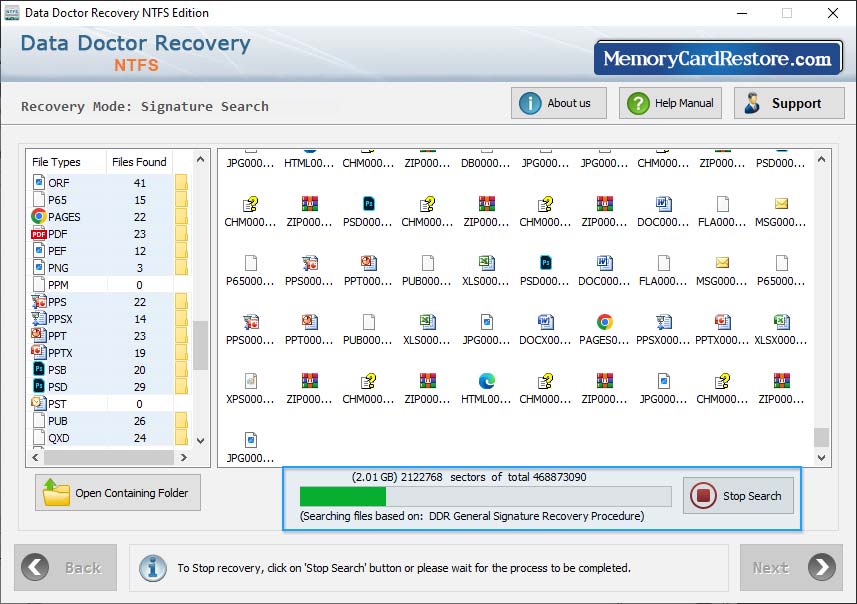Click the file type list vertical scroll thumb
857x604 pixels.
[201, 345]
